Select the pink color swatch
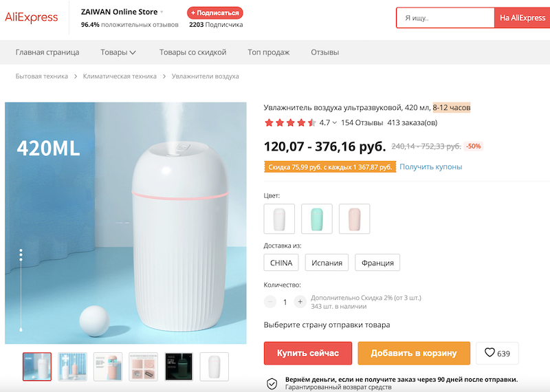 point(354,219)
